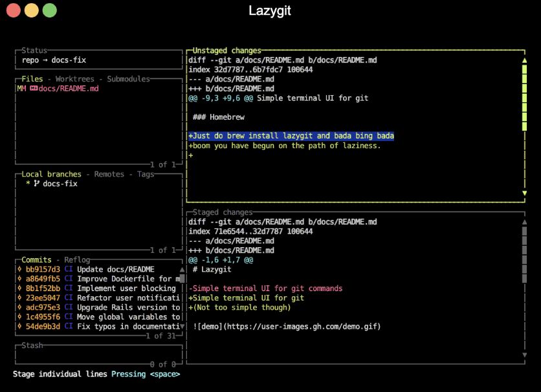Focus the Status panel title
This screenshot has width=541, height=392.
tap(34, 50)
